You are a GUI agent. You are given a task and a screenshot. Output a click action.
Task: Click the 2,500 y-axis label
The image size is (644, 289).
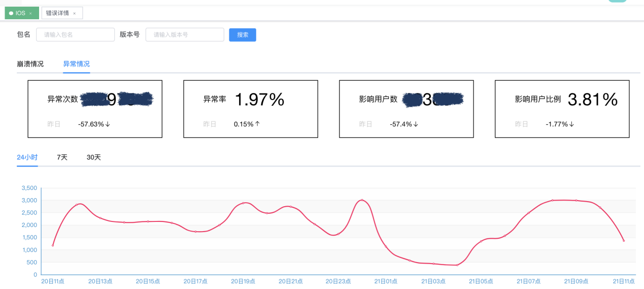29,213
